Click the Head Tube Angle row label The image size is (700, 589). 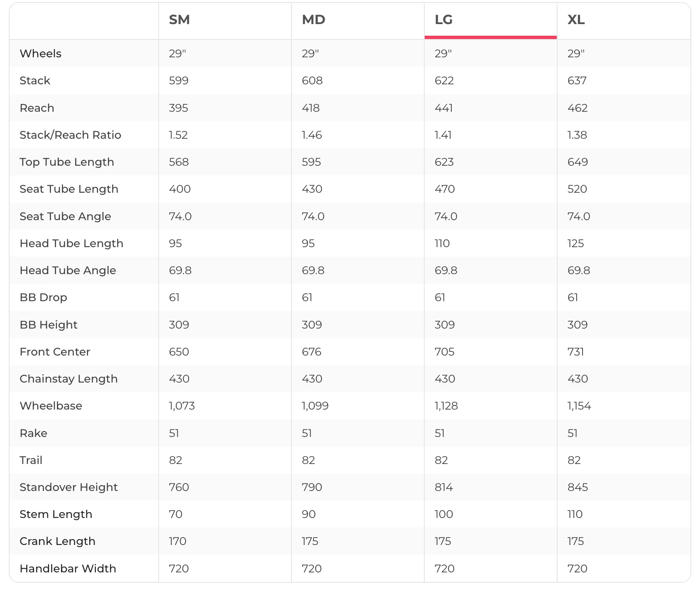(68, 270)
